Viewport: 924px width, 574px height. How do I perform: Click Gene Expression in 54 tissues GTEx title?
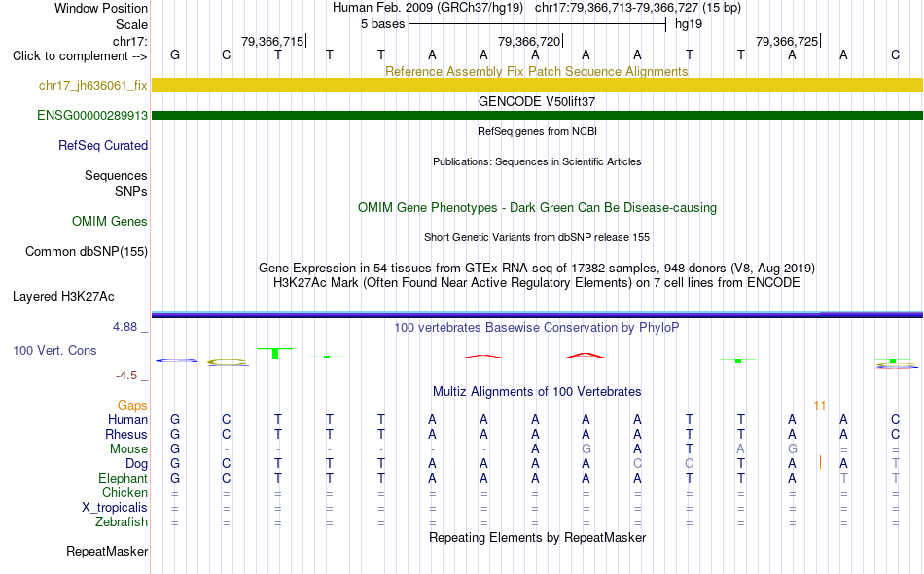(x=537, y=269)
